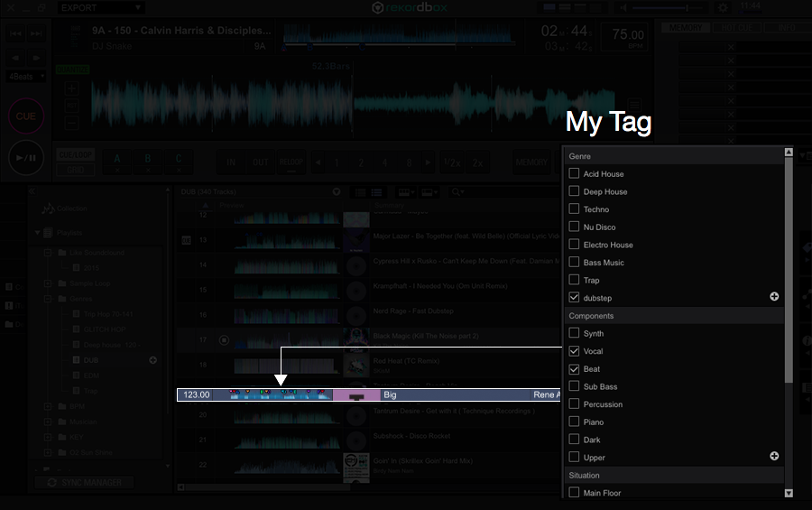Open waveform menu icon at right of waveform
This screenshot has width=812, height=510.
tap(634, 104)
